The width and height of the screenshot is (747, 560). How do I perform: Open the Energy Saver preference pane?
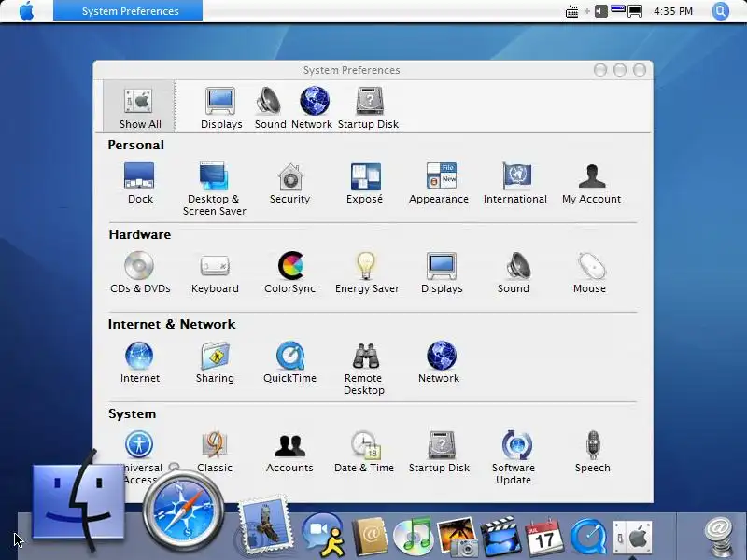click(367, 273)
